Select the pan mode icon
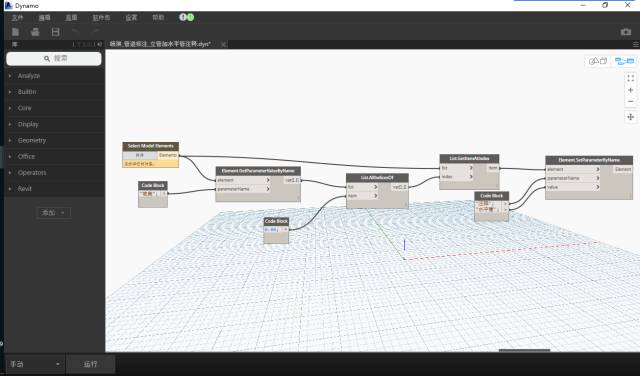 631,117
